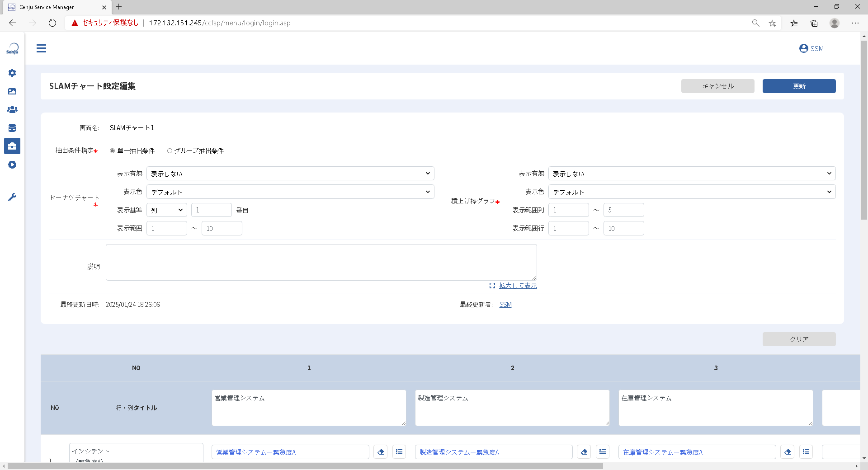This screenshot has height=470, width=868.
Task: Open stacked bar graph 表示有無 dropdown
Action: click(x=692, y=174)
